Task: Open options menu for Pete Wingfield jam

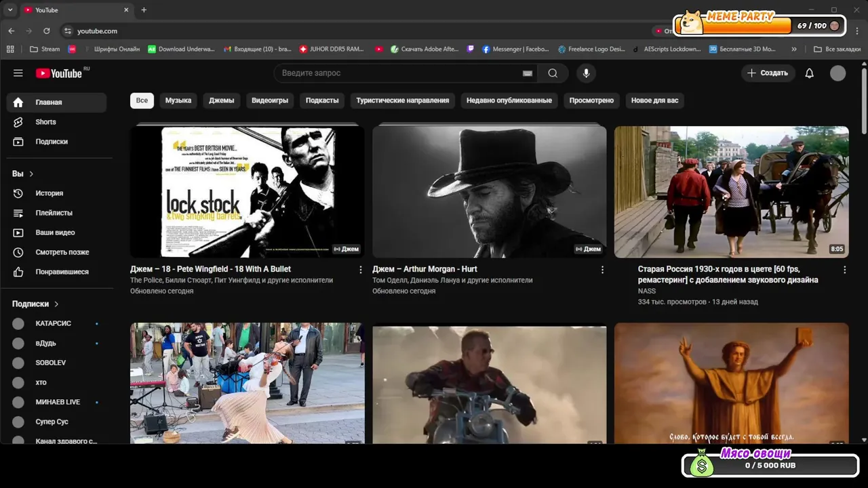Action: click(x=360, y=270)
